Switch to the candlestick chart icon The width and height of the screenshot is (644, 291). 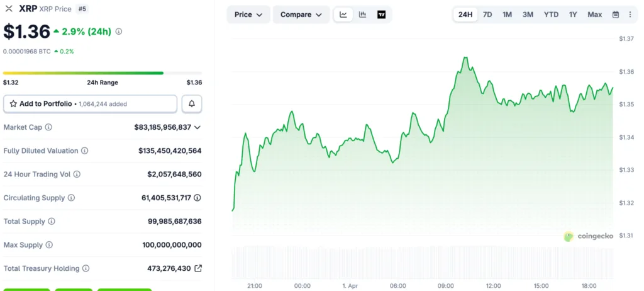pos(362,14)
